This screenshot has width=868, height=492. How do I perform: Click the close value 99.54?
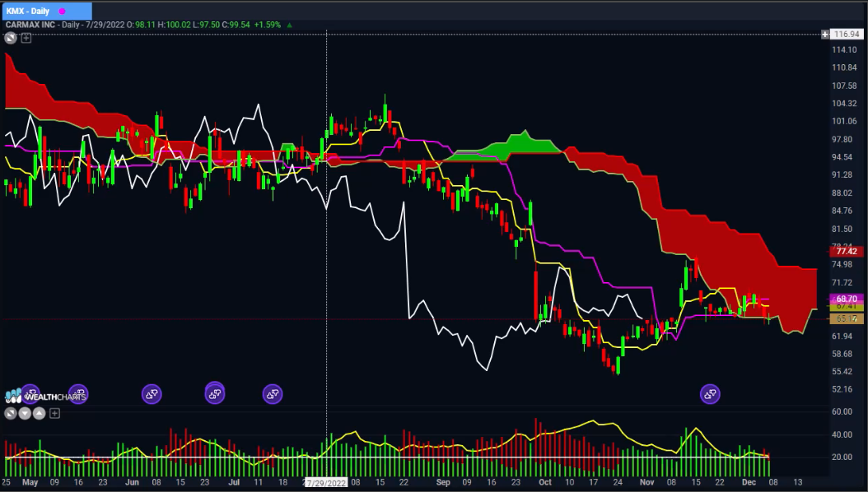tap(240, 25)
